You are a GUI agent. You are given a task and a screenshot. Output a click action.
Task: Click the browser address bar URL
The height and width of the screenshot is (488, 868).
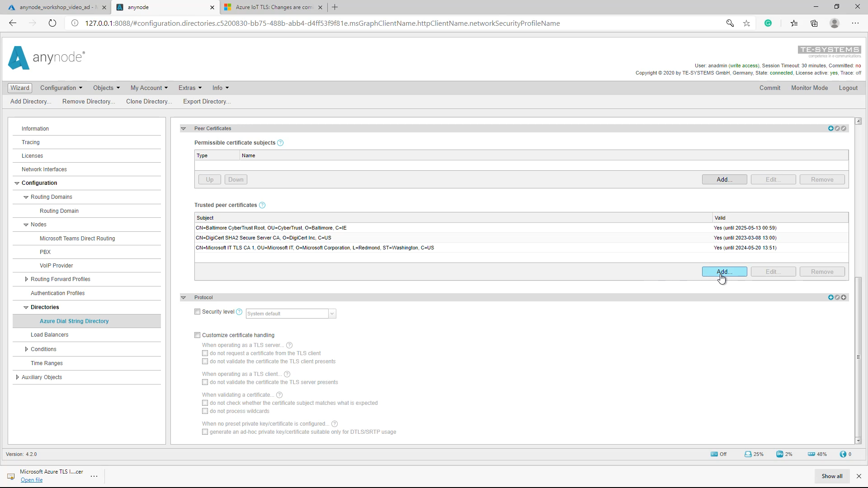(x=322, y=23)
